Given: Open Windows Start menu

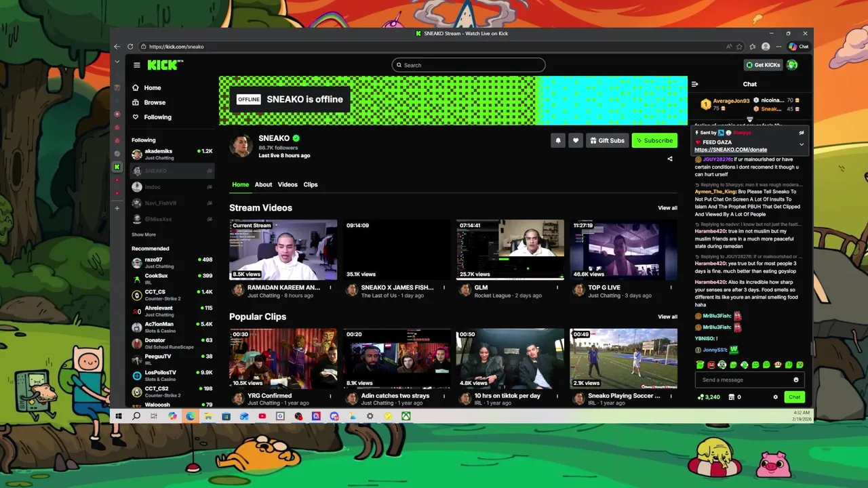Looking at the screenshot, I should (118, 416).
